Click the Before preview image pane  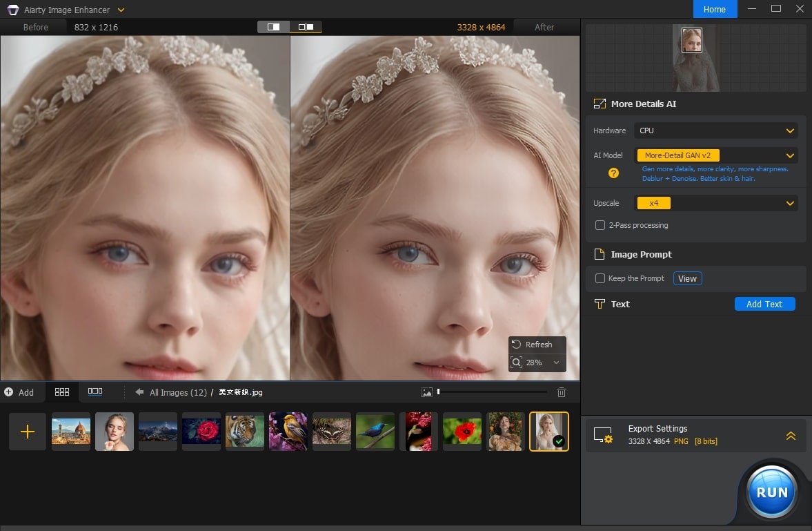145,208
